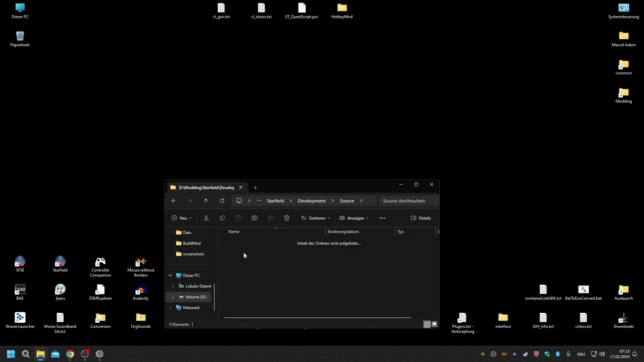The image size is (644, 362).
Task: Click the Cut scissors icon
Action: (206, 218)
